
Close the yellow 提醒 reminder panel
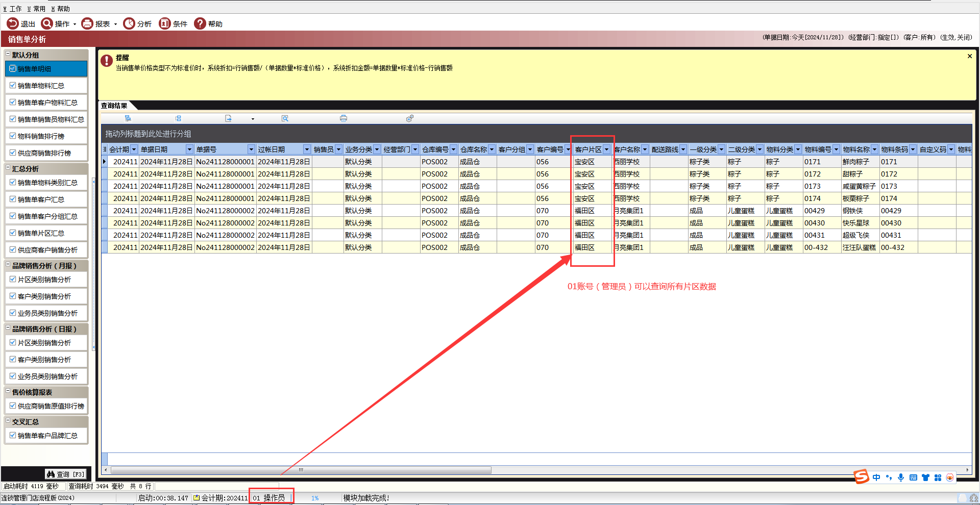(970, 56)
